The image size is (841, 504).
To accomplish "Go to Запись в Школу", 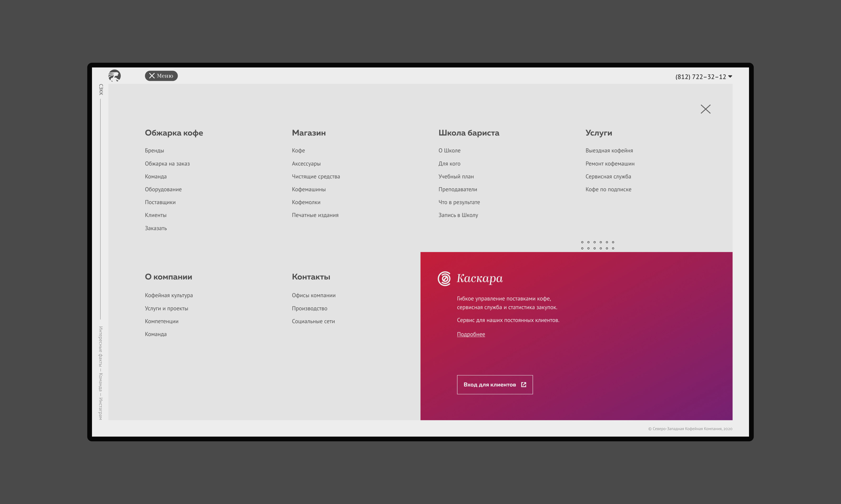I will point(458,215).
